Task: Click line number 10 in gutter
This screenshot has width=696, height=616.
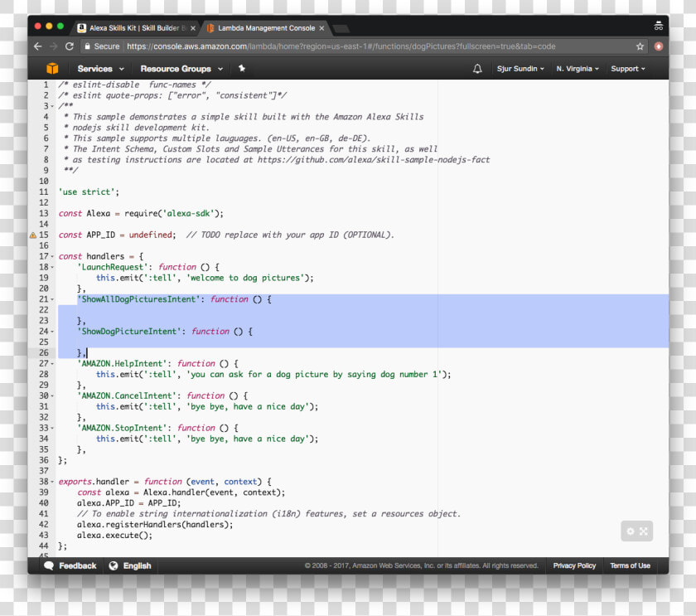Action: [x=43, y=181]
